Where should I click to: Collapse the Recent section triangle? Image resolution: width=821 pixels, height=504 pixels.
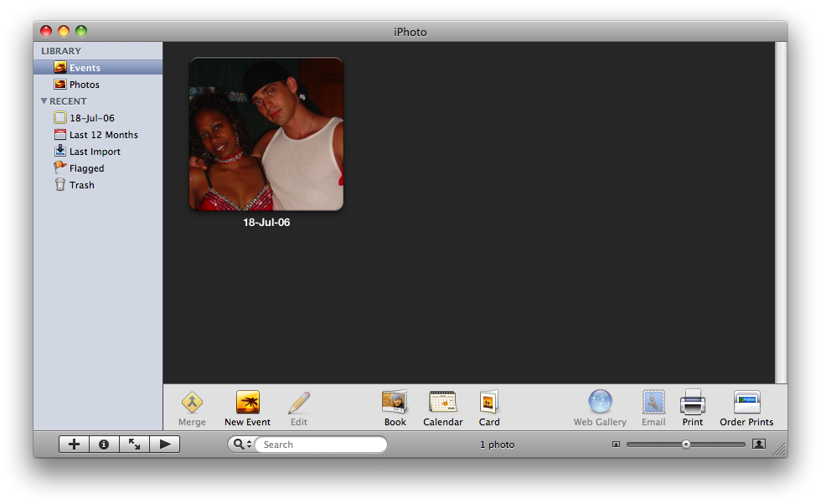click(x=44, y=101)
